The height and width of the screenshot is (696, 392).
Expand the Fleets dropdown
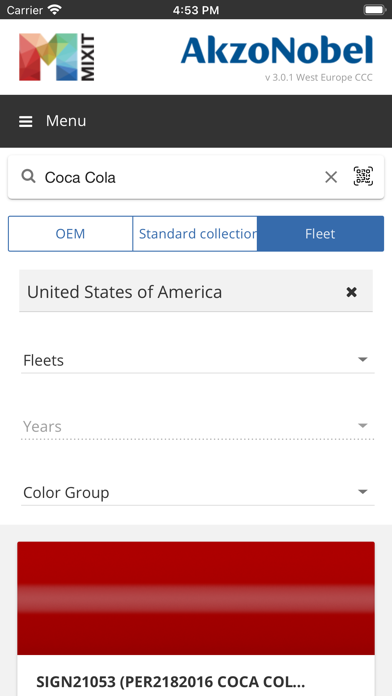[198, 360]
